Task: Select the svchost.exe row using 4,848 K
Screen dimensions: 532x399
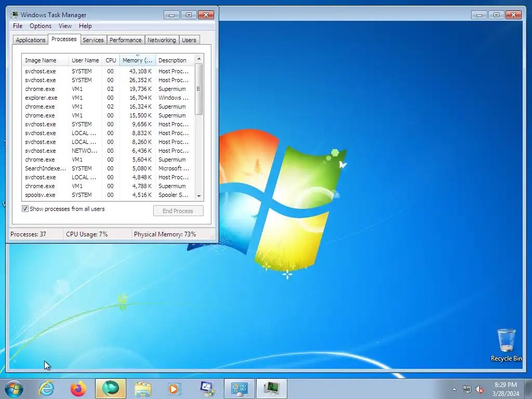Action: [109, 177]
